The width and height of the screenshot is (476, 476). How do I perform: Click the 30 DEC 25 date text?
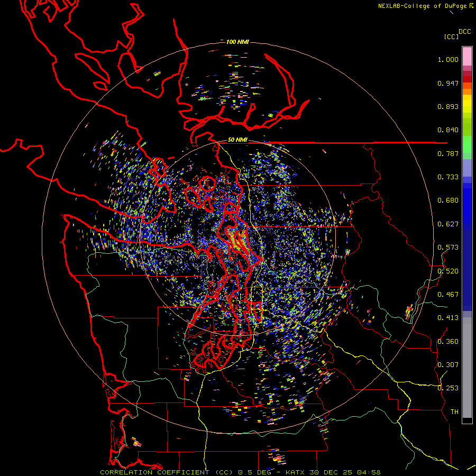[x=331, y=472]
